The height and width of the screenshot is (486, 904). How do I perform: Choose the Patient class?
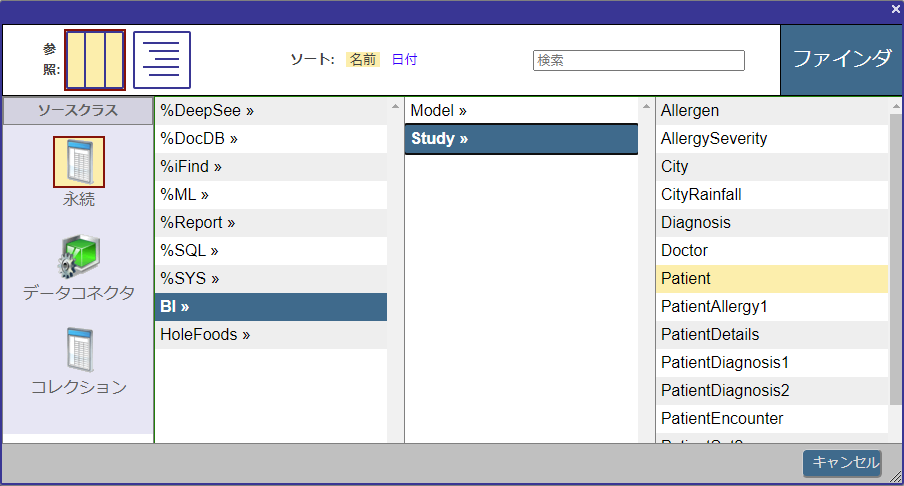coord(686,278)
